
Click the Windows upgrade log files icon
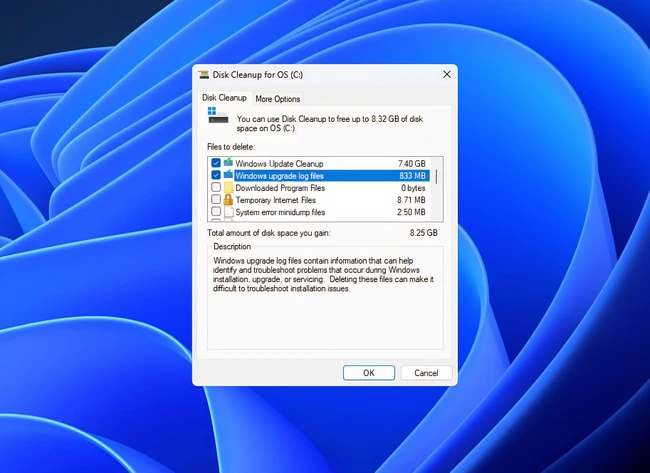pos(228,175)
